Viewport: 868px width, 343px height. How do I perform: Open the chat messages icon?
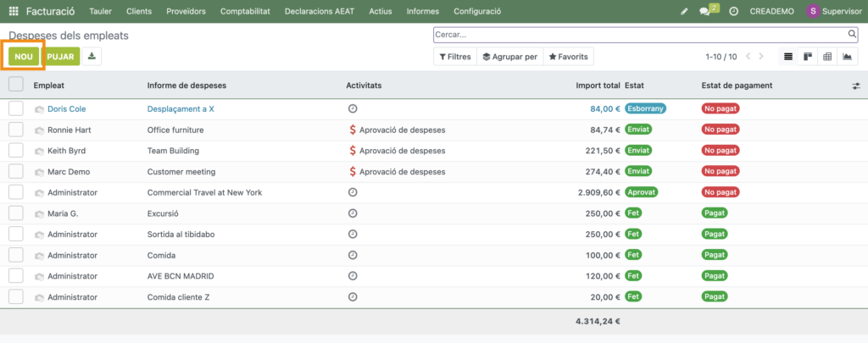[705, 12]
